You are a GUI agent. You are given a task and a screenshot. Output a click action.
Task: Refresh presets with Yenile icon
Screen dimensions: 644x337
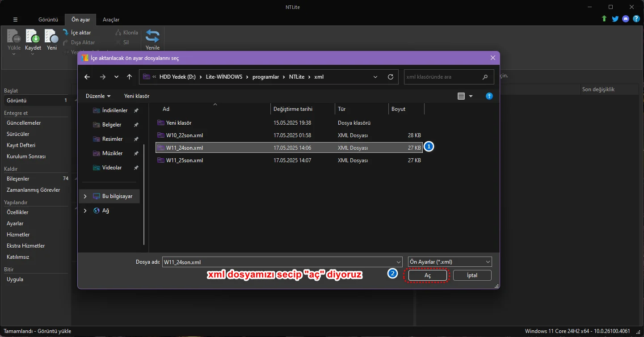pos(152,37)
